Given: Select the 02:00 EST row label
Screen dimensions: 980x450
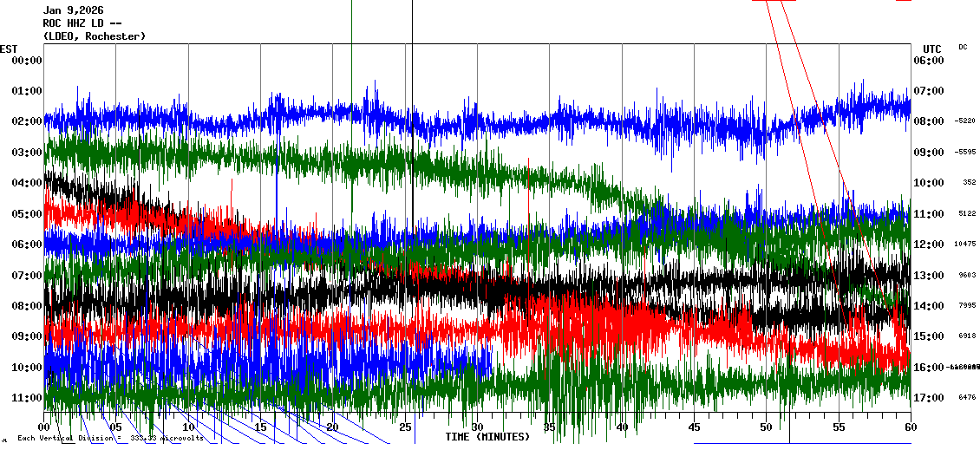Looking at the screenshot, I should 27,121.
